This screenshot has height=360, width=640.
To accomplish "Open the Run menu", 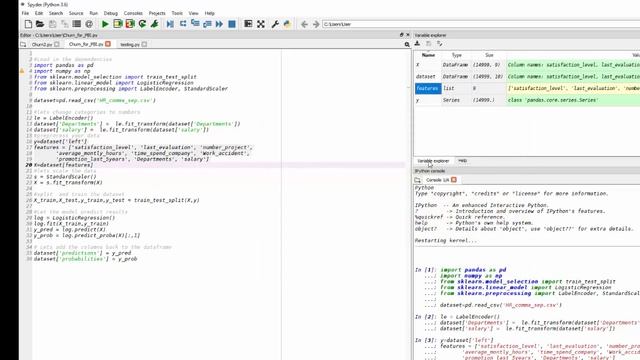I will point(93,13).
